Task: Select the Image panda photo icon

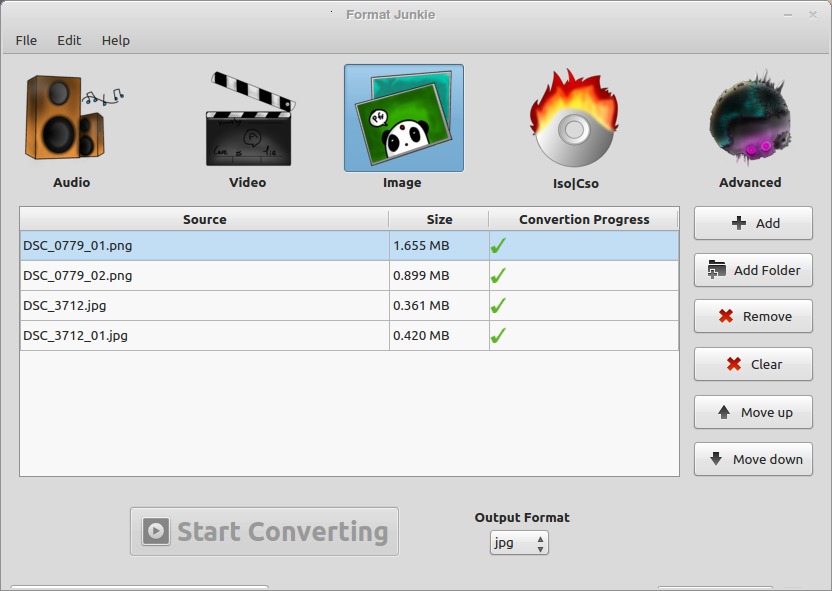Action: [404, 118]
